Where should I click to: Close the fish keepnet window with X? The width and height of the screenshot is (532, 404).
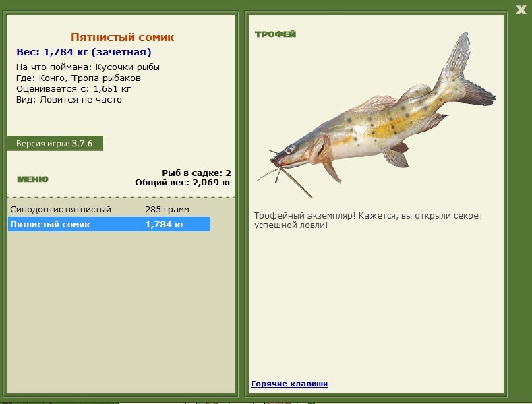coord(521,9)
